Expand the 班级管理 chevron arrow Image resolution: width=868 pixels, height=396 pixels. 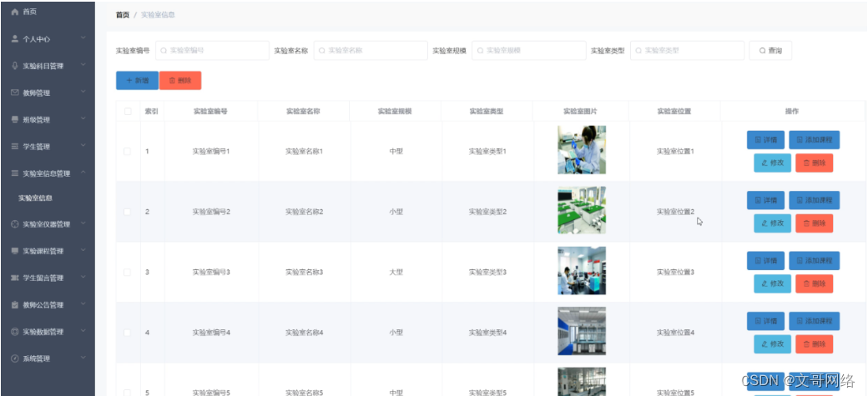tap(83, 118)
